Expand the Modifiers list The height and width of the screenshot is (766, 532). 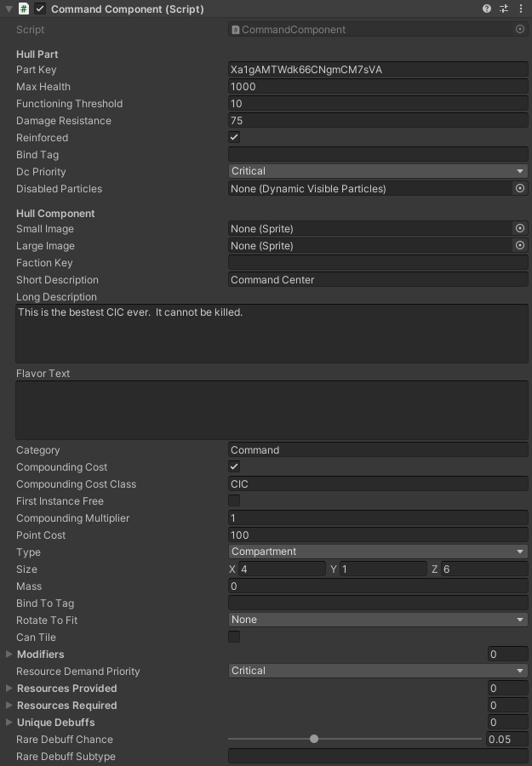(x=9, y=654)
